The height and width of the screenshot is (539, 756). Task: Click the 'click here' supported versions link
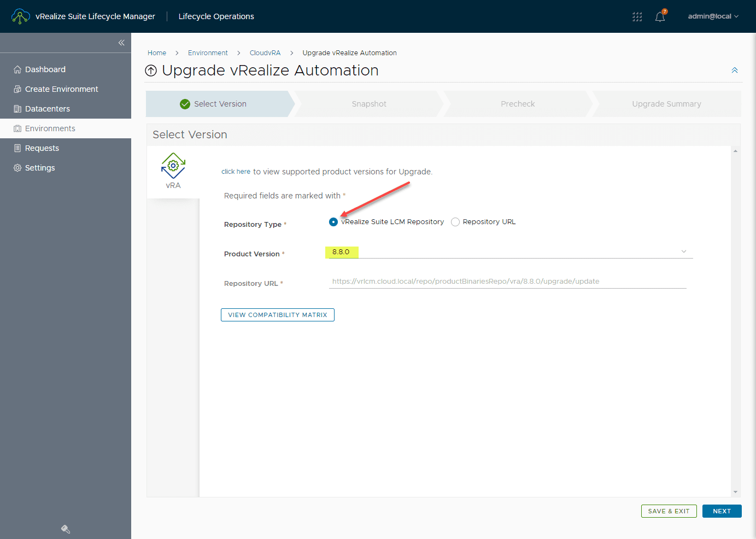pyautogui.click(x=236, y=171)
